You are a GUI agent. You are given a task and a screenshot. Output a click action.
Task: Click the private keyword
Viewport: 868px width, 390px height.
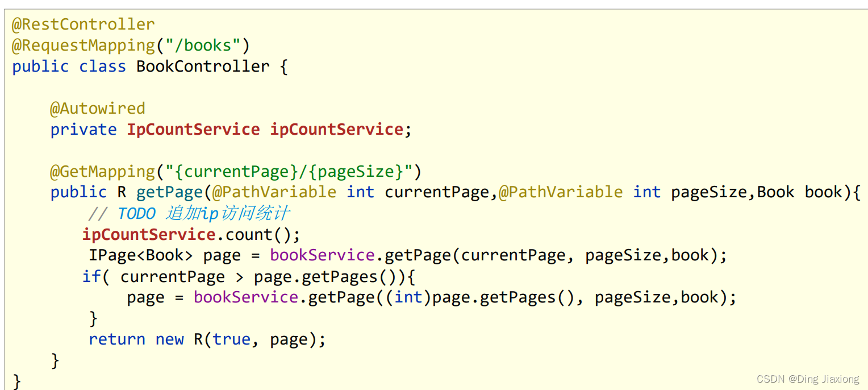(84, 130)
